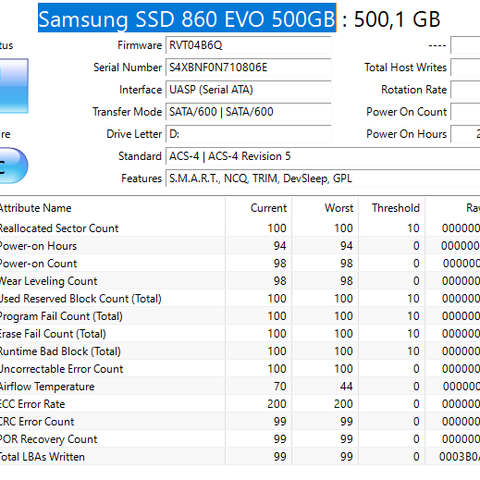The height and width of the screenshot is (480, 480).
Task: Select the POR Recovery Count row
Action: pyautogui.click(x=240, y=439)
